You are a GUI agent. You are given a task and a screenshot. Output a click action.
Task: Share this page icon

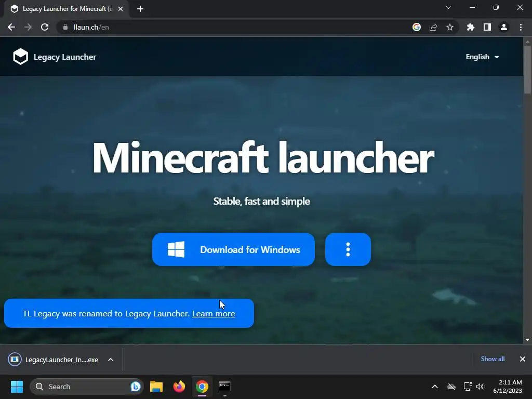[x=433, y=27]
